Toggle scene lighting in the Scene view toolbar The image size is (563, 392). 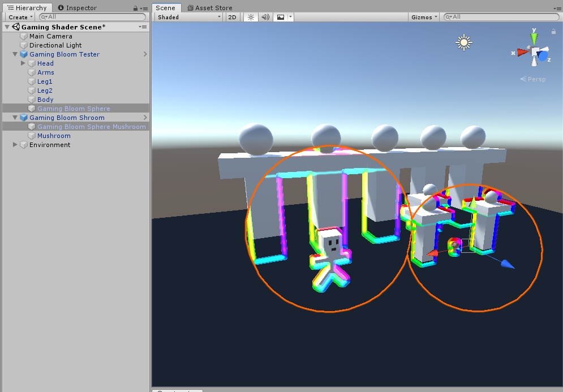pos(250,17)
